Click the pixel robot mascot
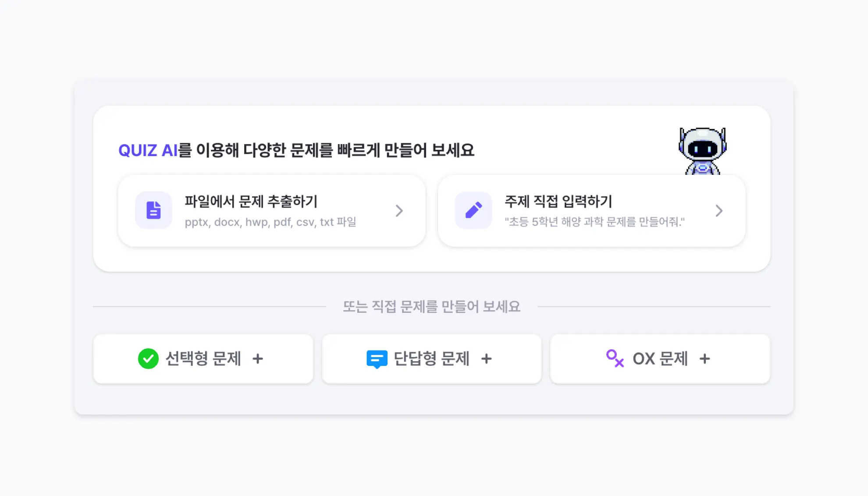The width and height of the screenshot is (868, 496). [x=702, y=151]
